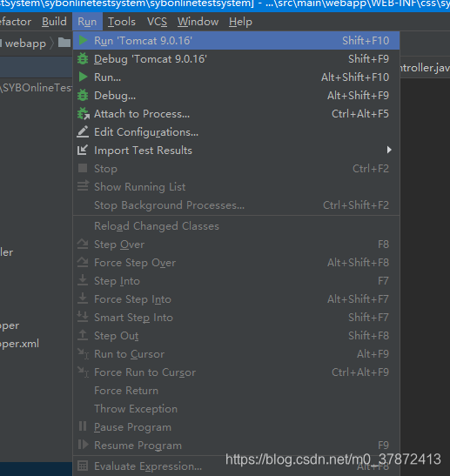Image resolution: width=450 pixels, height=476 pixels.
Task: Click the bug icon beside Debug 'Tomcat 9.0.16'
Action: point(83,58)
